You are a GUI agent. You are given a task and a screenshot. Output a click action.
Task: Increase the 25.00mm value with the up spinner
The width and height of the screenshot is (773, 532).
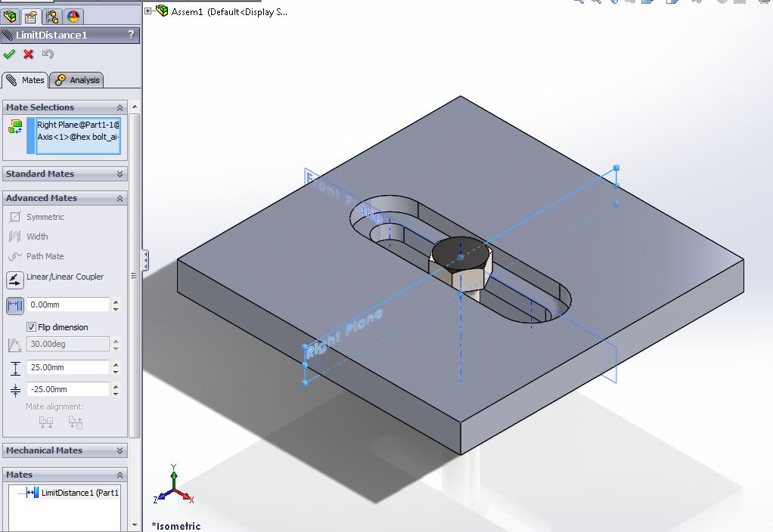click(115, 364)
